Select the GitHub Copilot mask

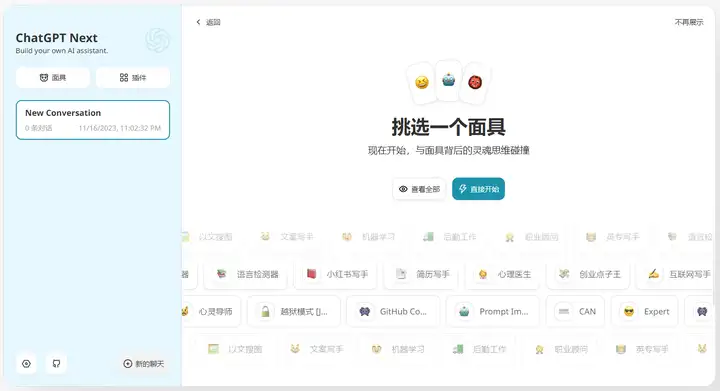[x=393, y=312]
